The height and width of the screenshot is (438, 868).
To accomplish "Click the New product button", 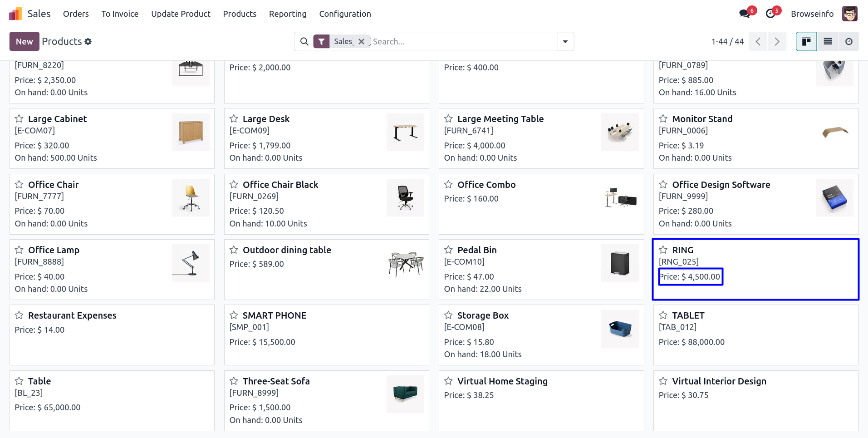I will 24,42.
